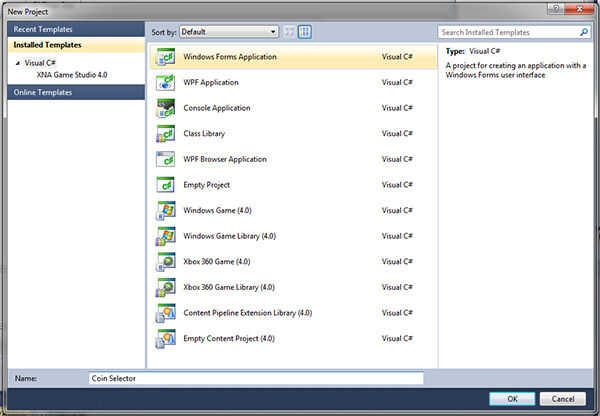Select the Windows Forms Application name text
This screenshot has width=600, height=416.
[x=230, y=57]
